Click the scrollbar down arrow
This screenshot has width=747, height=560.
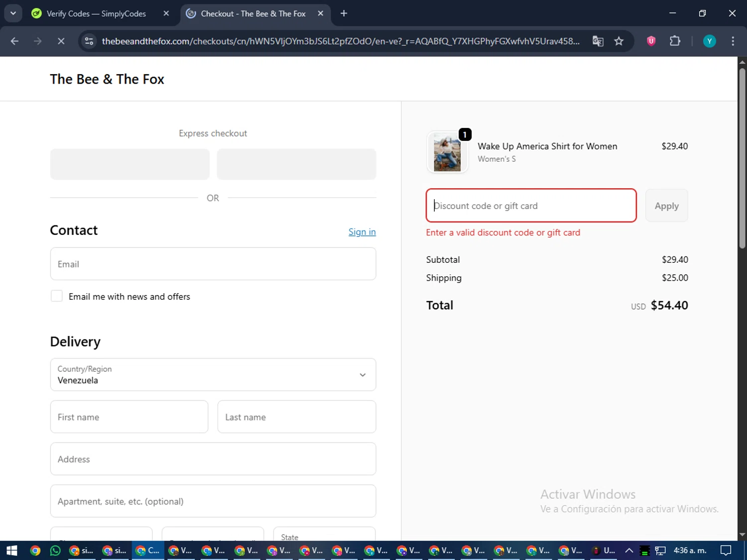742,535
